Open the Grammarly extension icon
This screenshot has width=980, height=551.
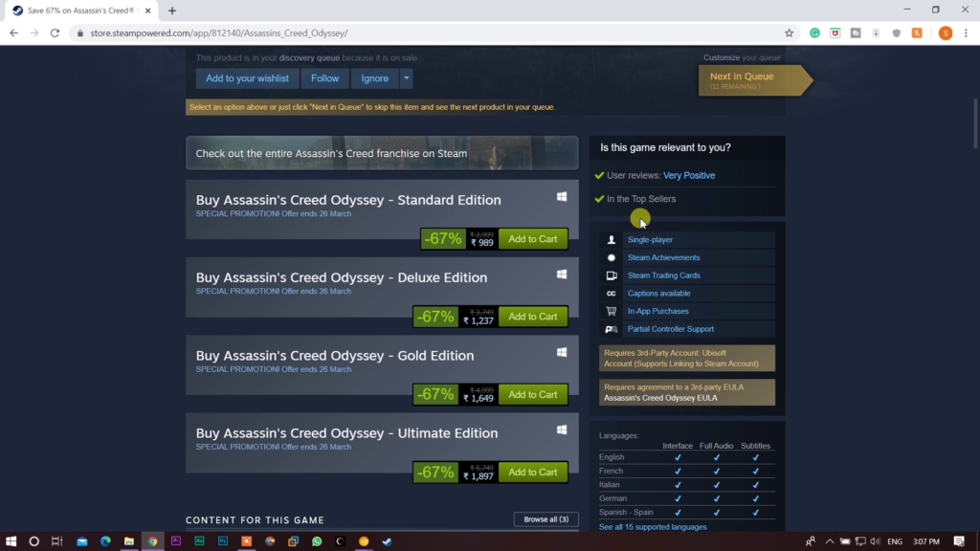tap(814, 33)
